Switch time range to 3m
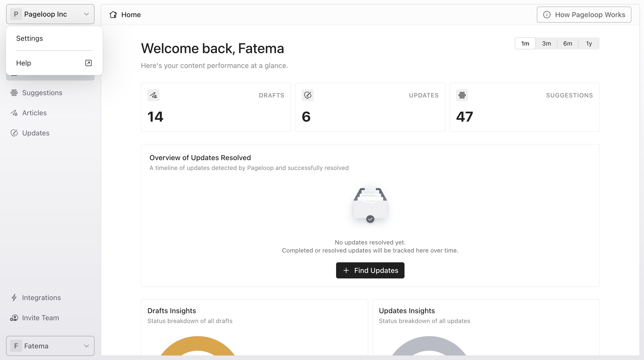The image size is (644, 360). point(546,43)
